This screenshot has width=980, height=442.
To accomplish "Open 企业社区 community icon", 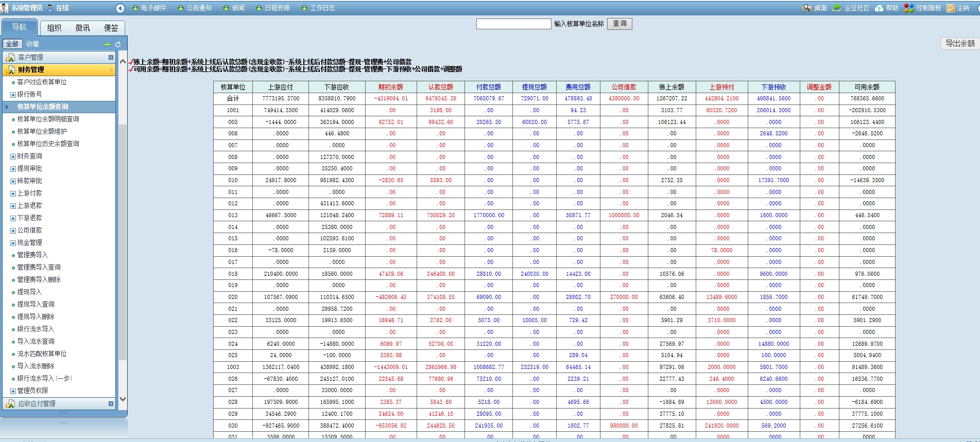I will [837, 8].
